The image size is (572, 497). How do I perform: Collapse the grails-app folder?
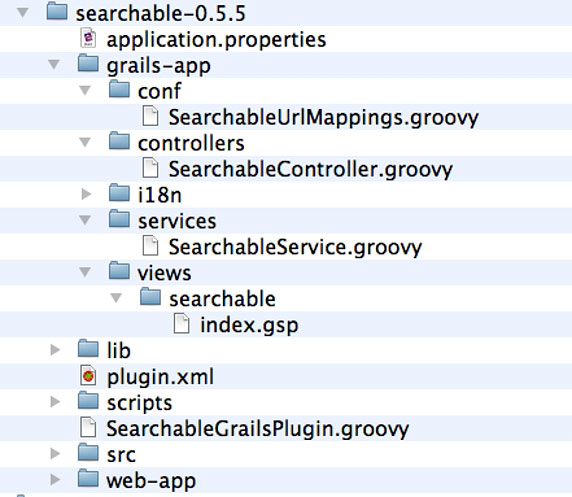tap(54, 65)
